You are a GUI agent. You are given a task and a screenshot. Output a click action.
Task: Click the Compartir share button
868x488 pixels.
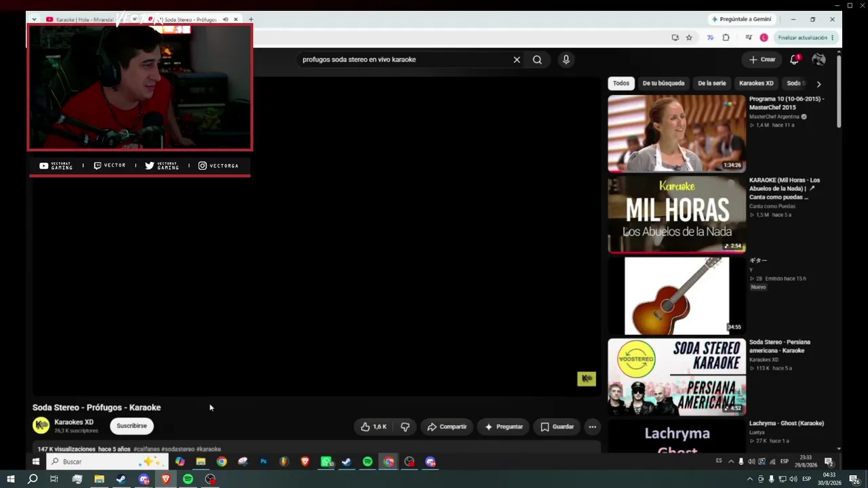447,426
